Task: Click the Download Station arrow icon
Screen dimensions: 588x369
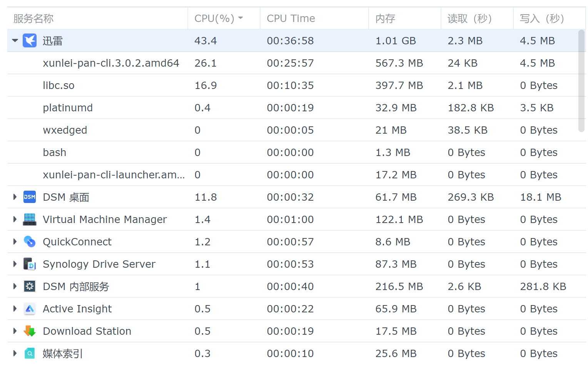Action: (x=30, y=331)
